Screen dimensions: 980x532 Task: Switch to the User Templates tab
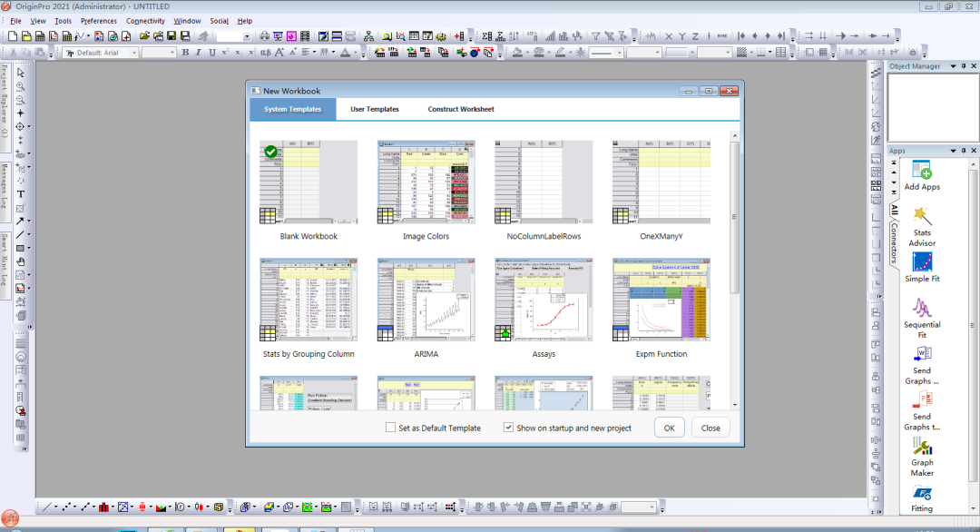coord(375,109)
